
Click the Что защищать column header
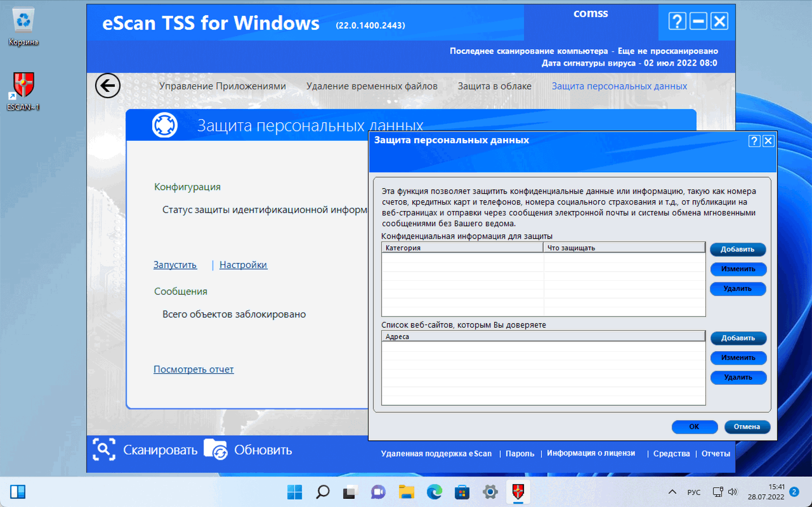(624, 248)
